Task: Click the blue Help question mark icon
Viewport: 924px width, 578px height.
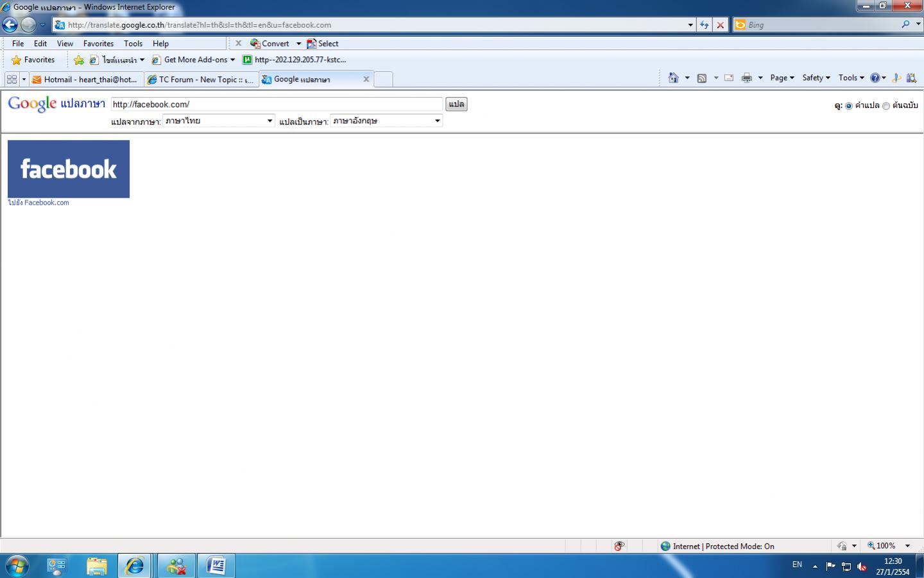Action: [875, 78]
